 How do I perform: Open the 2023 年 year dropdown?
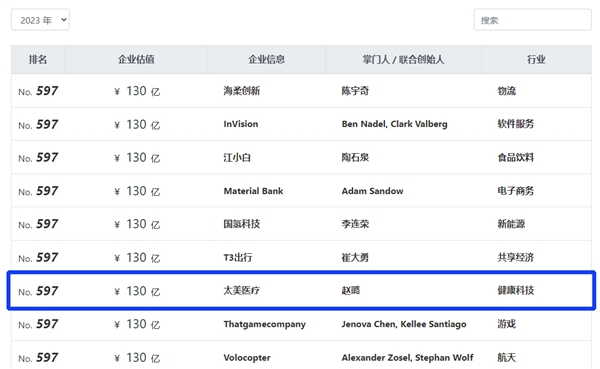40,20
